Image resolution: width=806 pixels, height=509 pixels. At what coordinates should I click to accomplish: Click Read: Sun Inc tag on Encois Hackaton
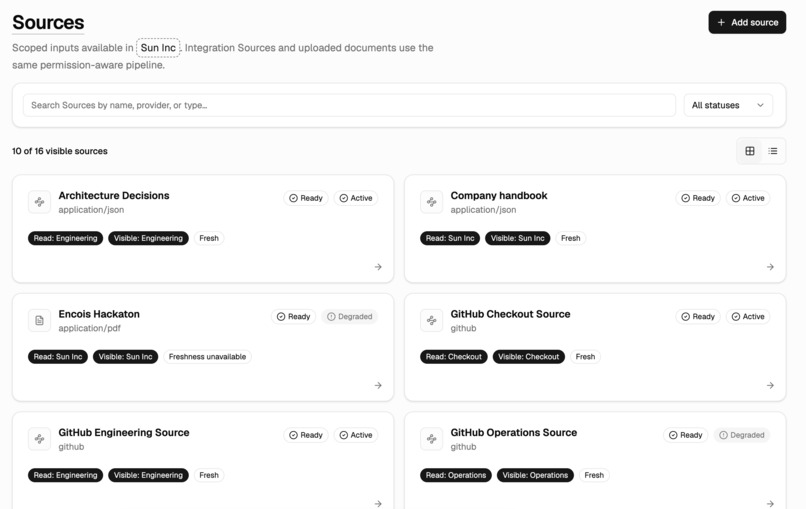click(x=58, y=356)
